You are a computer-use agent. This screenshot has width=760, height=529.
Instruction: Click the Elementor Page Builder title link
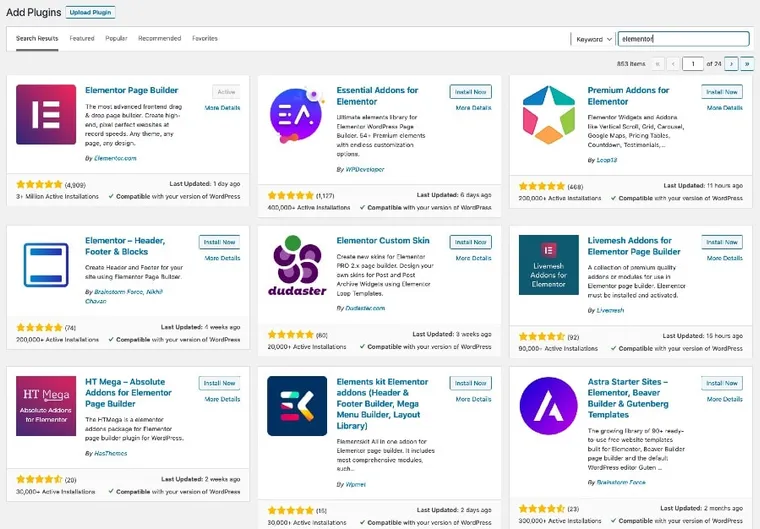[x=131, y=90]
